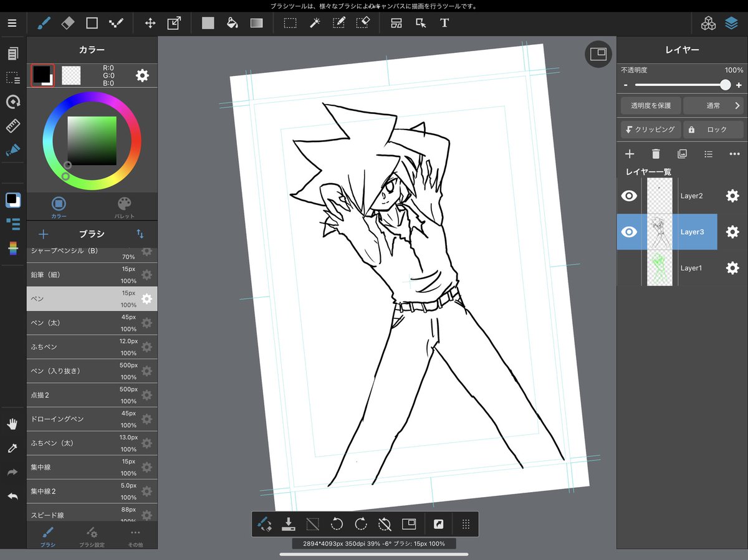The width and height of the screenshot is (748, 560).
Task: Select the Gradient tool
Action: [x=256, y=23]
